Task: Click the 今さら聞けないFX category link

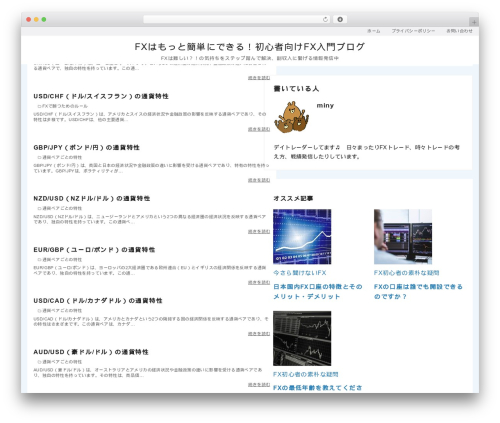Action: click(300, 273)
